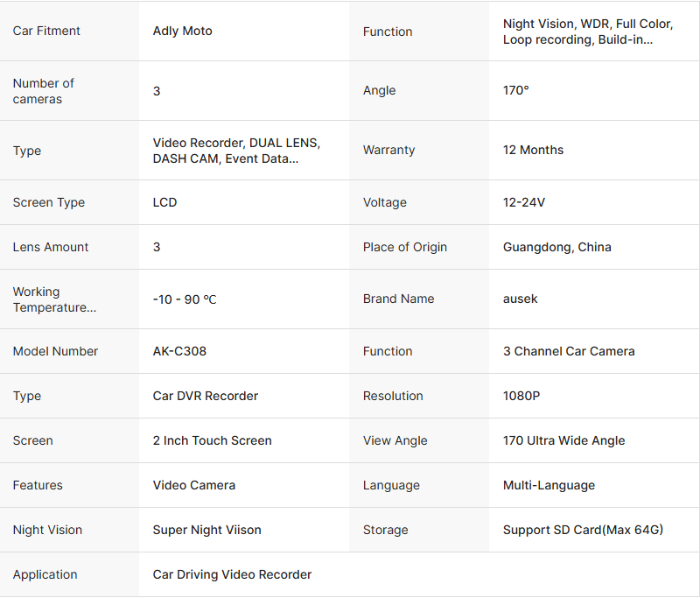Click the "Adly Moto" car fitment value
700x598 pixels.
(182, 32)
